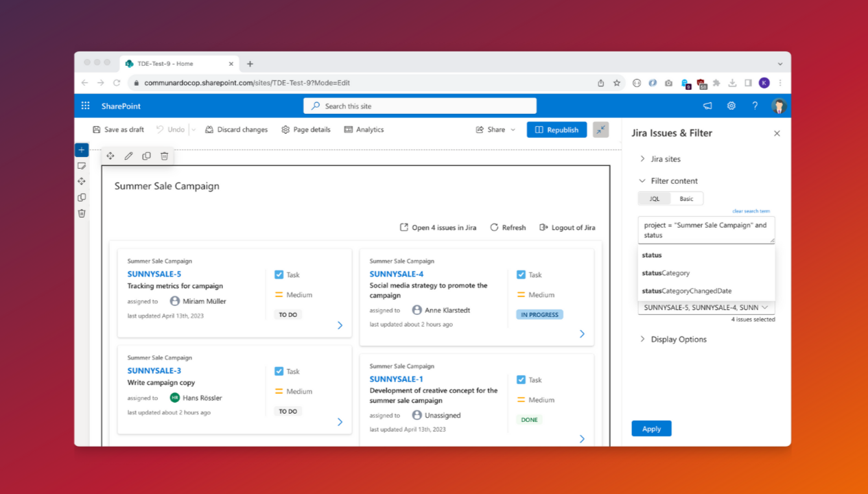Open the megaphone notifications icon in the SharePoint header
The width and height of the screenshot is (868, 494).
coord(707,106)
